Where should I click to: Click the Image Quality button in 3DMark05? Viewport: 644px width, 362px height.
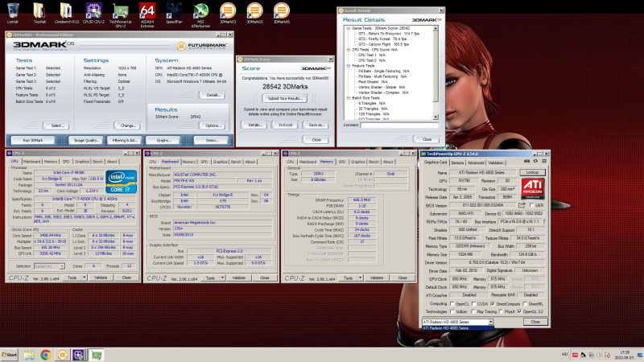(x=86, y=140)
